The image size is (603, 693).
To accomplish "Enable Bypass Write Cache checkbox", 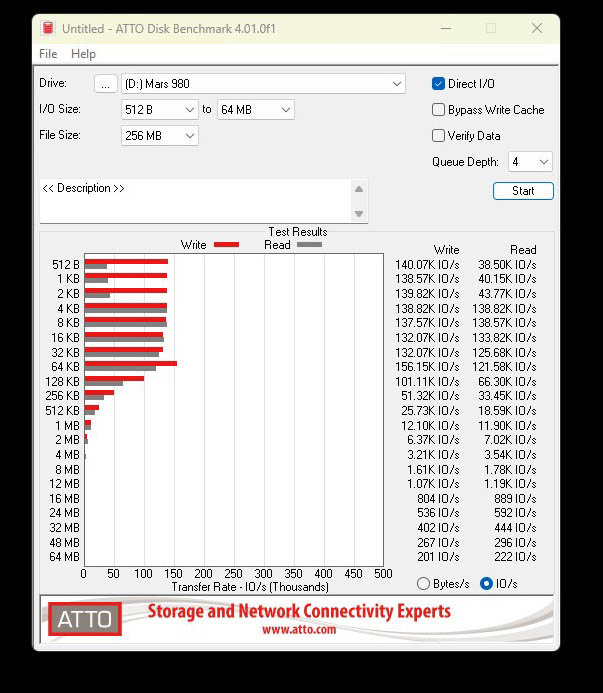I will [438, 110].
